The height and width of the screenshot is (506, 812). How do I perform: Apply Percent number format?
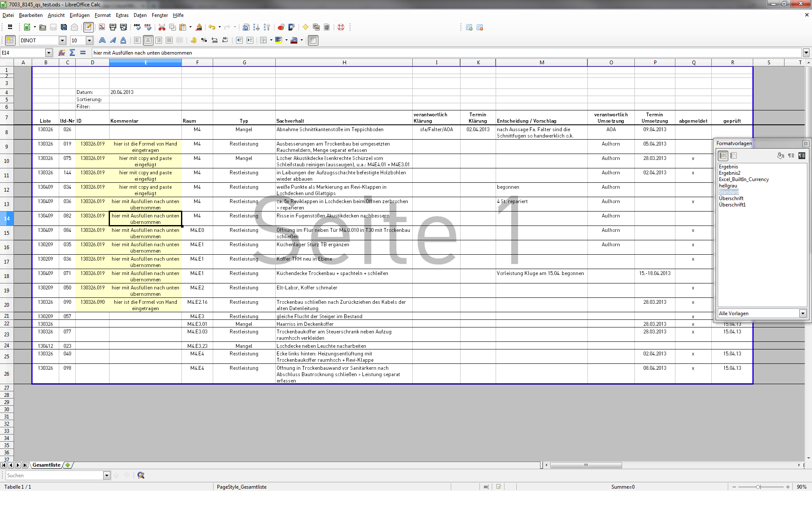click(204, 40)
